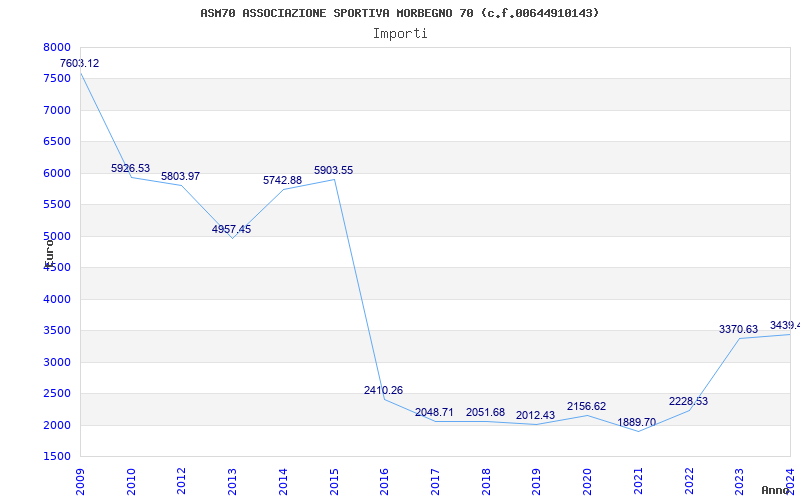Click the 2051.68 data label
This screenshot has width=800, height=500.
(x=485, y=412)
